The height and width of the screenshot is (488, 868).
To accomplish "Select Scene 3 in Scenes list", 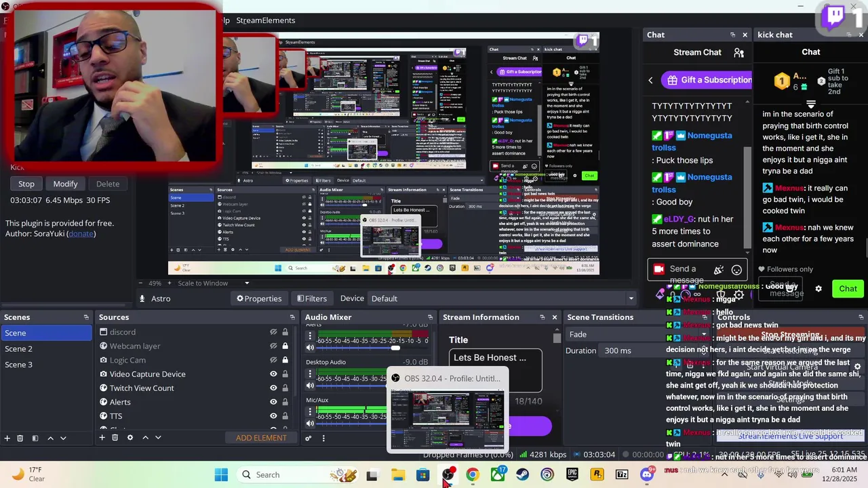I will [46, 365].
